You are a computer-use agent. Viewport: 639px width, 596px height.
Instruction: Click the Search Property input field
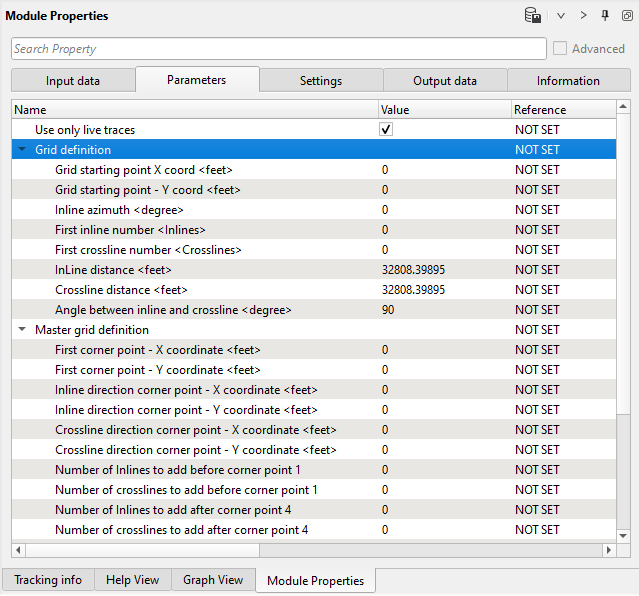(x=278, y=49)
